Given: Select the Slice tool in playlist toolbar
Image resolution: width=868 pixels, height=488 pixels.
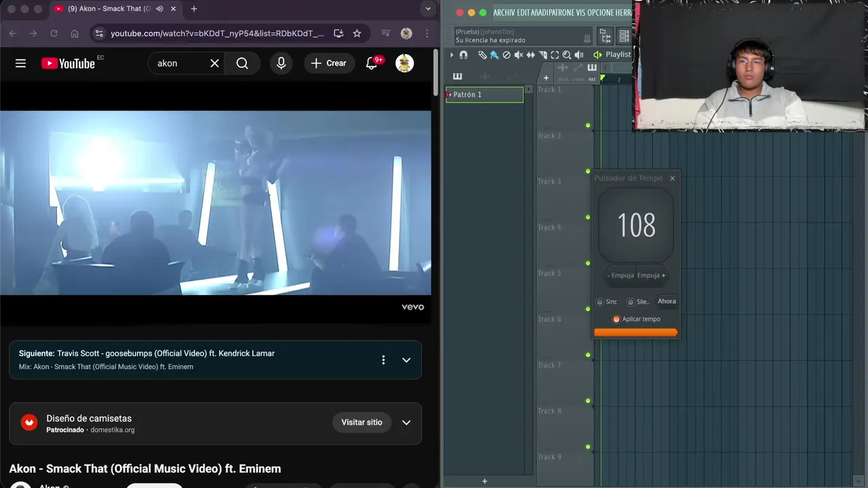Looking at the screenshot, I should tap(543, 55).
